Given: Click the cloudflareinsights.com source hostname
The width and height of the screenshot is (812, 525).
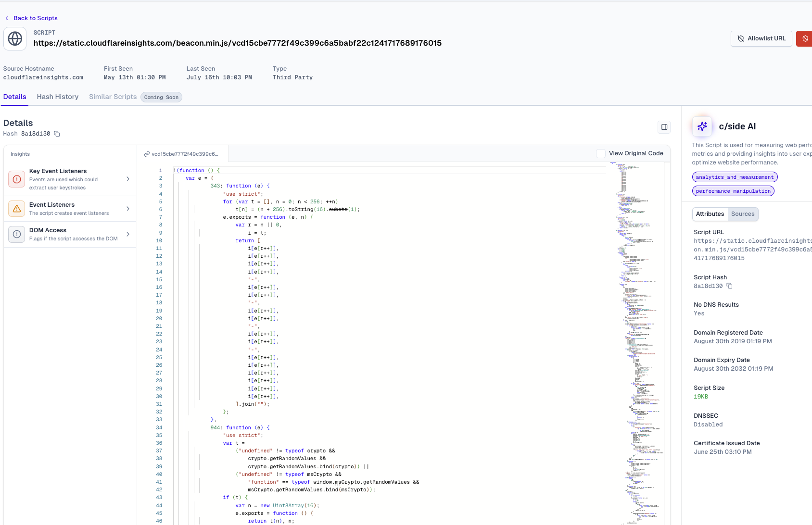Looking at the screenshot, I should pyautogui.click(x=43, y=77).
